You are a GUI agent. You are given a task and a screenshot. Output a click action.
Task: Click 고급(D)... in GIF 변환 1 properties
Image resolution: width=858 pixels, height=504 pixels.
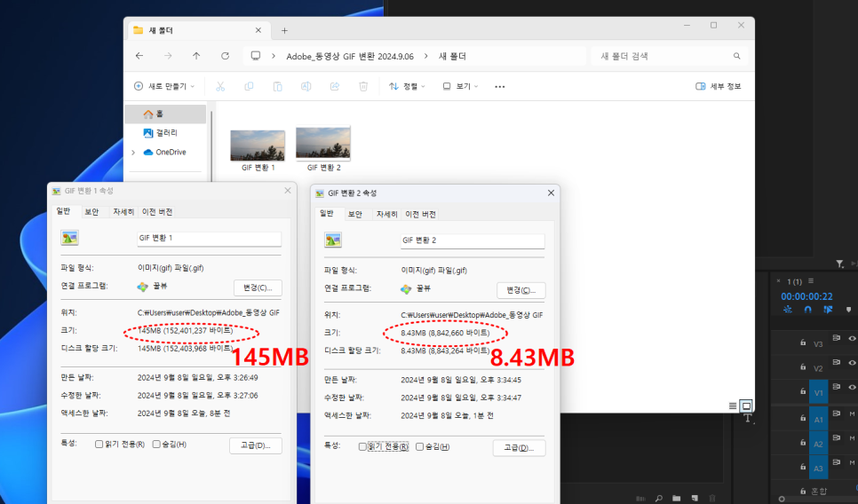(256, 445)
